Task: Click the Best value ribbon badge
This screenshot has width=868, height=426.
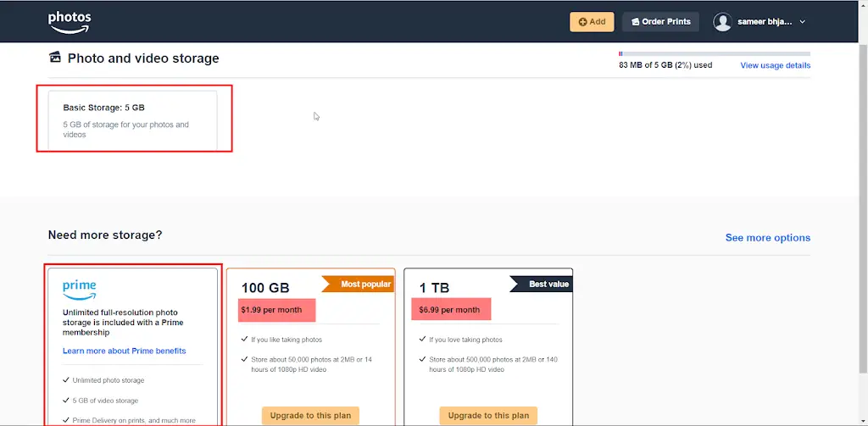Action: coord(542,285)
